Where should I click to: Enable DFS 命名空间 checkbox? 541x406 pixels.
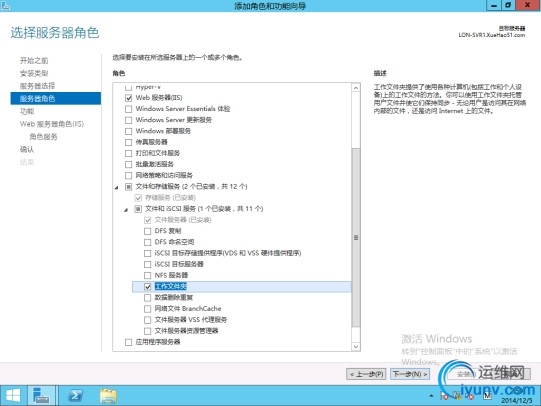point(147,242)
